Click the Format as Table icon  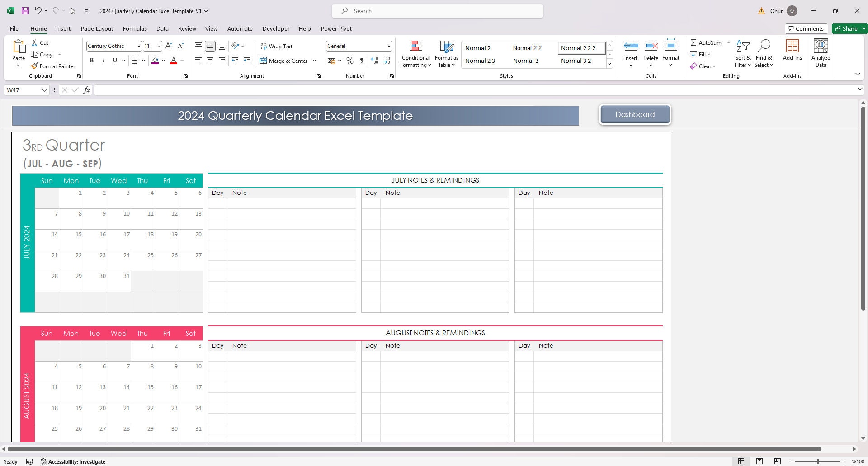446,47
